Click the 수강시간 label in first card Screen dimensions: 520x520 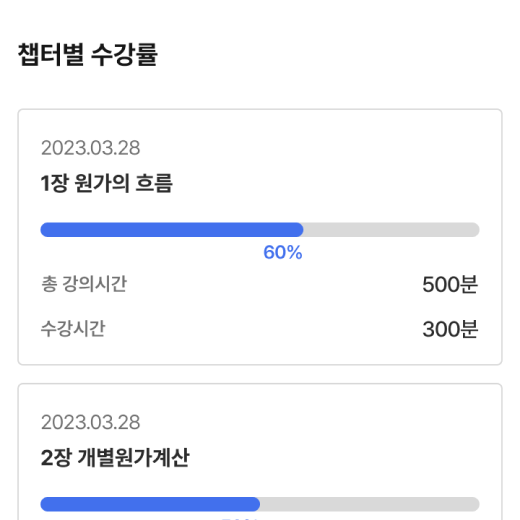(73, 329)
